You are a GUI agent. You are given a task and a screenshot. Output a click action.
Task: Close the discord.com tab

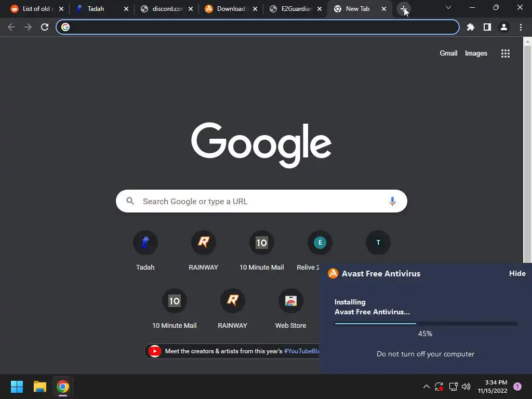(x=191, y=9)
